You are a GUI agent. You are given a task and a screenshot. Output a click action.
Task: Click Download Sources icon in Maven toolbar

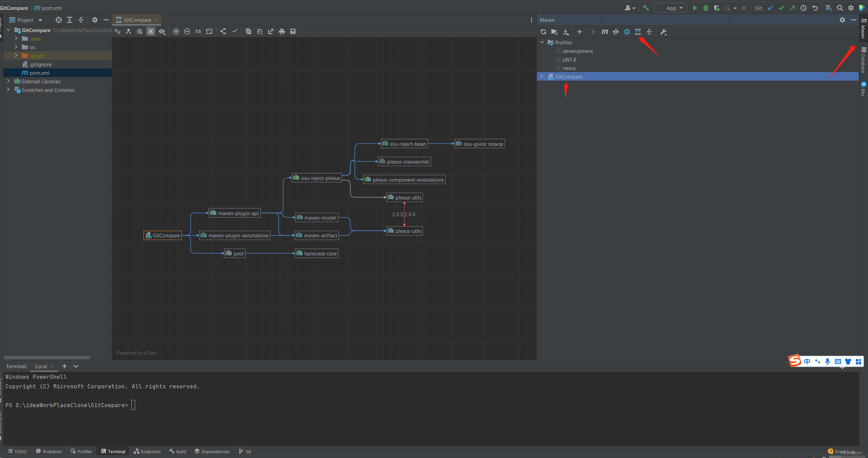pyautogui.click(x=566, y=32)
